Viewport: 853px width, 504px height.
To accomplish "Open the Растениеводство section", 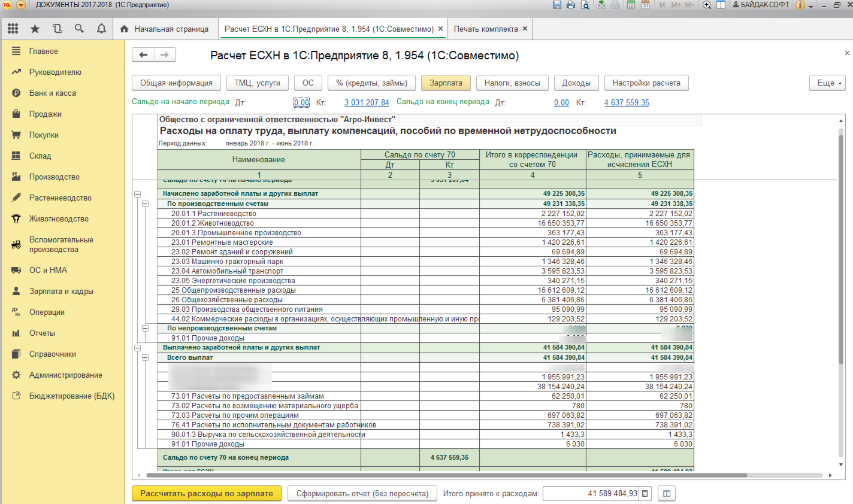I will click(60, 198).
